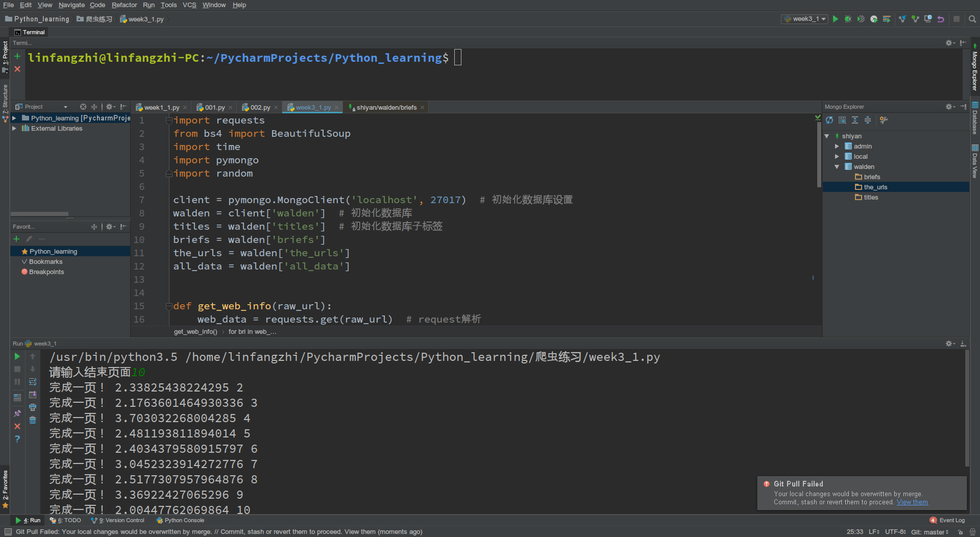980x537 pixels.
Task: Clear all Run console output
Action: click(33, 420)
